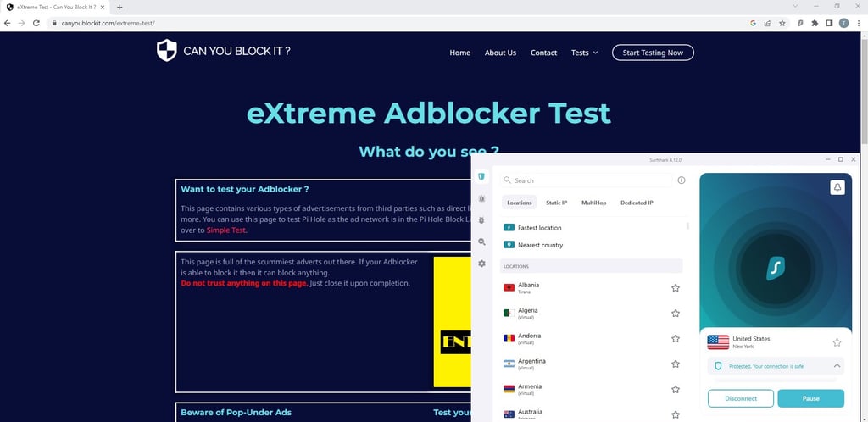Screen dimensions: 868x422
Task: Open the Surfshark VPN shield sidebar icon
Action: [x=481, y=177]
